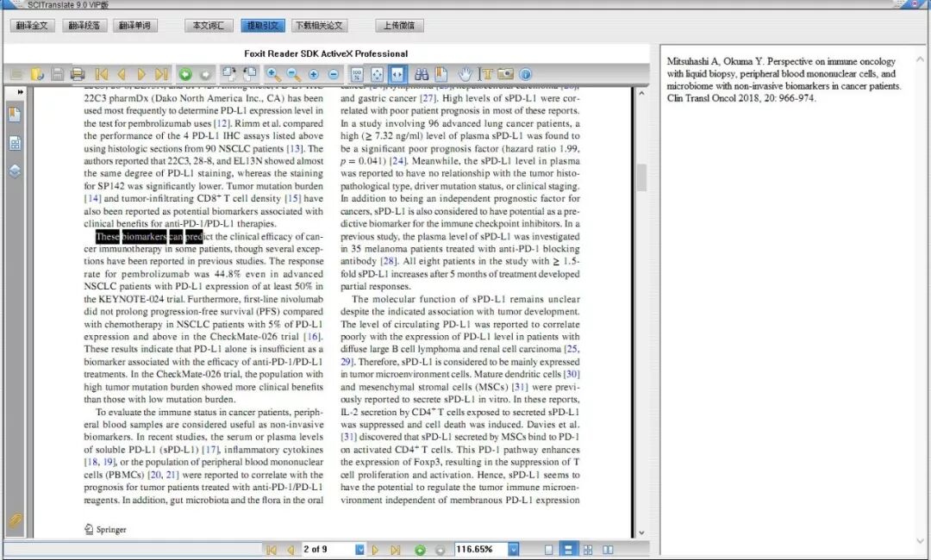Switch to continuous facing grid layout
Image resolution: width=931 pixels, height=560 pixels.
(x=588, y=550)
